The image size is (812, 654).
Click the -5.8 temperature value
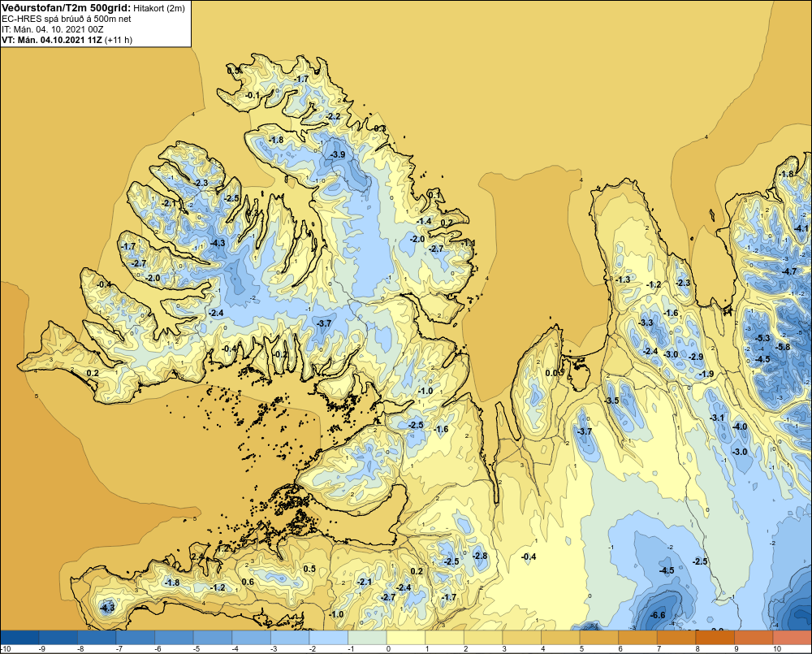(x=784, y=347)
